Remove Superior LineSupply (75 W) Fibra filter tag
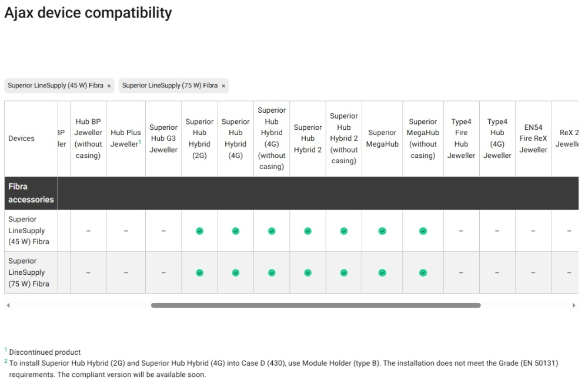This screenshot has width=588, height=387. tap(223, 86)
